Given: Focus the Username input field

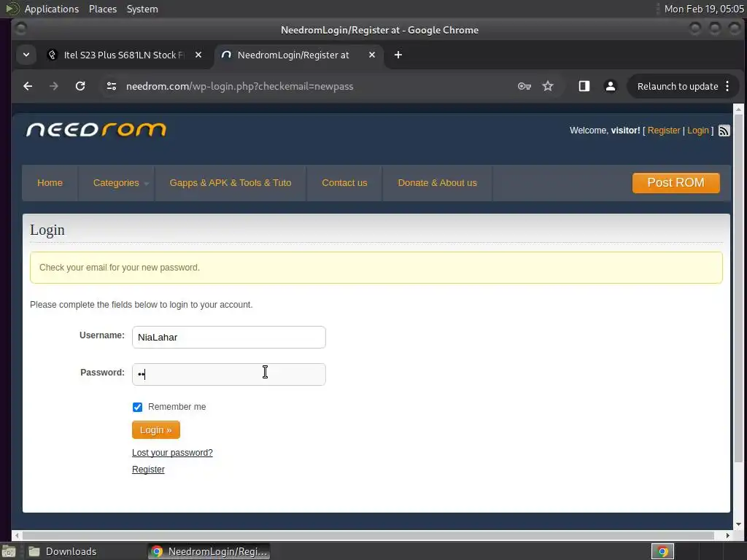Looking at the screenshot, I should click(x=229, y=337).
